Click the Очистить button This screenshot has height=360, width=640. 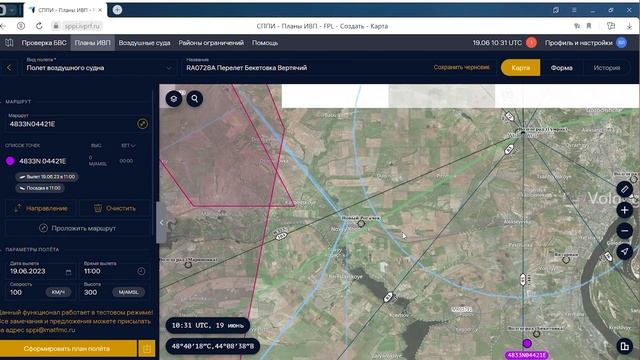[x=115, y=208]
